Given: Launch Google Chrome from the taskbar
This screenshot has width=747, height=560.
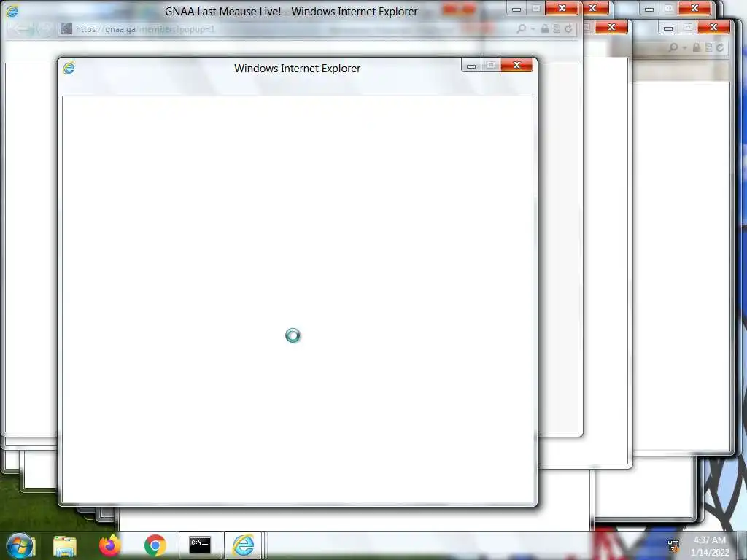Looking at the screenshot, I should click(x=155, y=545).
